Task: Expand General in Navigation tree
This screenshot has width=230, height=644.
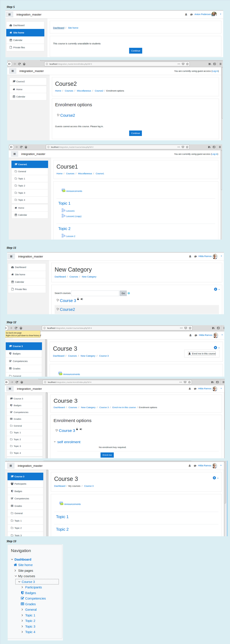Action: coord(23,610)
